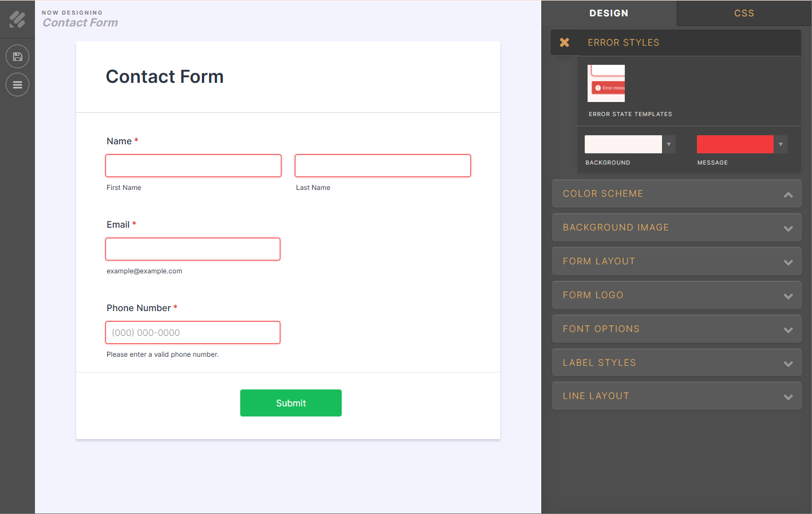Expand the Label Styles section
The height and width of the screenshot is (514, 812).
pyautogui.click(x=788, y=364)
